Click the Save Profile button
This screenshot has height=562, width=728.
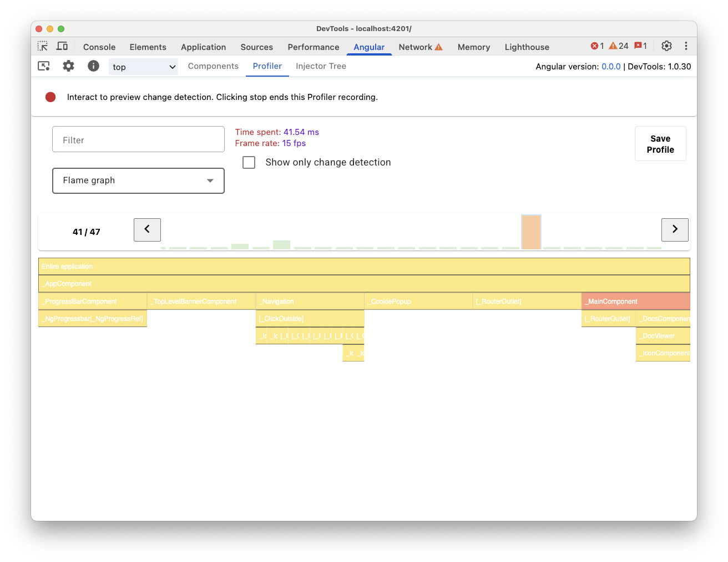[x=660, y=143]
